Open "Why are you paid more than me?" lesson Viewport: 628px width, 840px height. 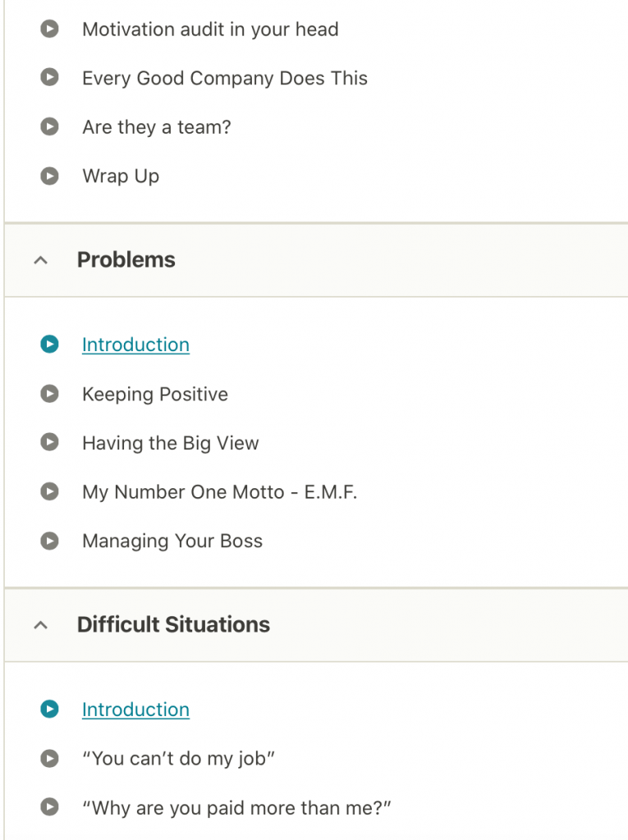(x=237, y=808)
